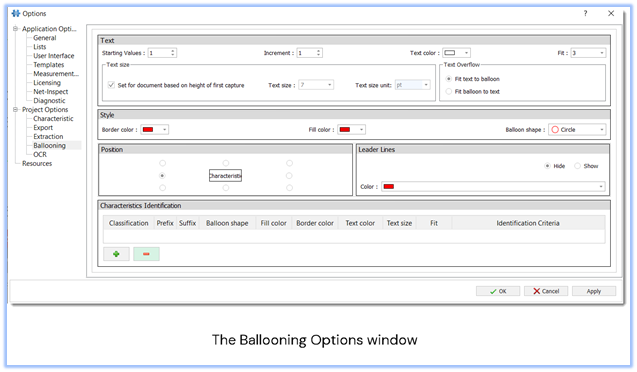Click the Characteristic preview box in Position

(x=225, y=175)
